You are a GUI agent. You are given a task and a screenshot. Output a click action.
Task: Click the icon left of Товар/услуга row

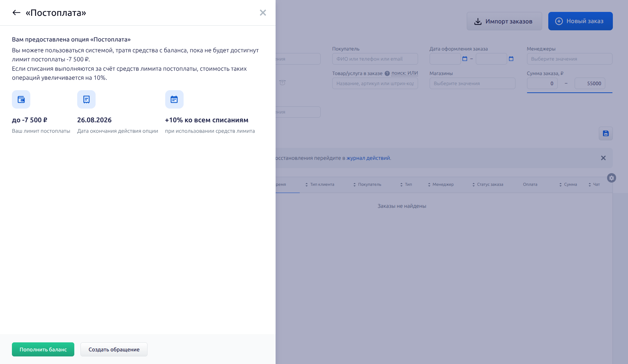[x=282, y=83]
